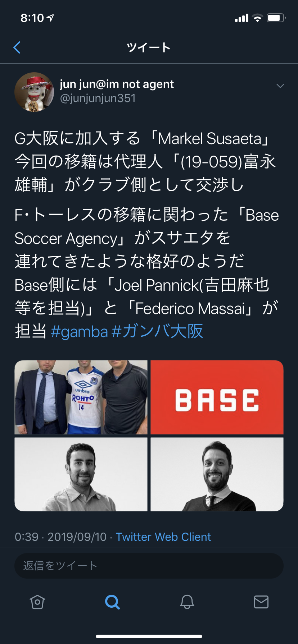
Task: Open the Twitter Web Client link
Action: coord(163,537)
